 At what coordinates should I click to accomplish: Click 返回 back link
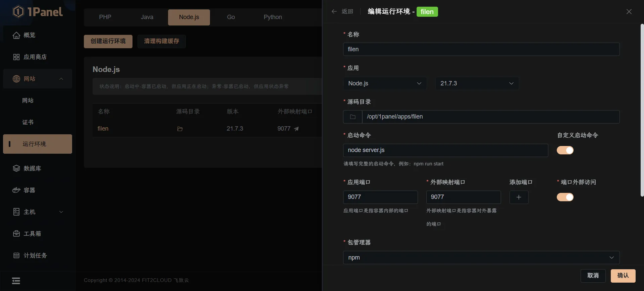pyautogui.click(x=347, y=11)
